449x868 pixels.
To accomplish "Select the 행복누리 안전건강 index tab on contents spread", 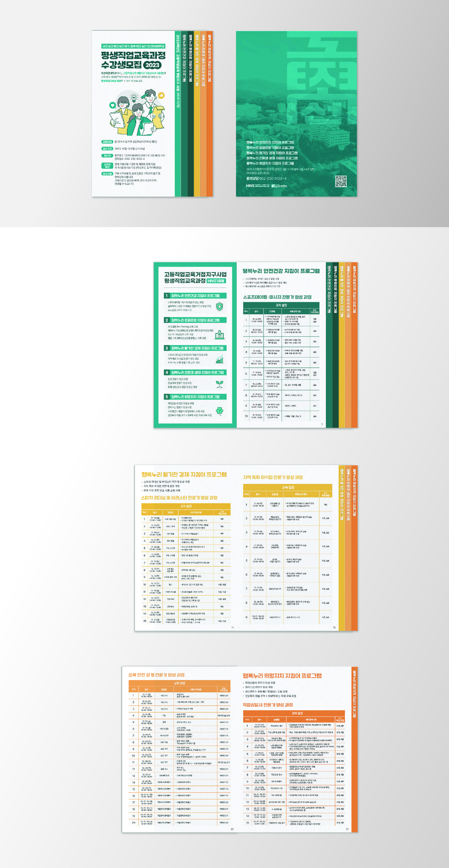I will coord(329,345).
